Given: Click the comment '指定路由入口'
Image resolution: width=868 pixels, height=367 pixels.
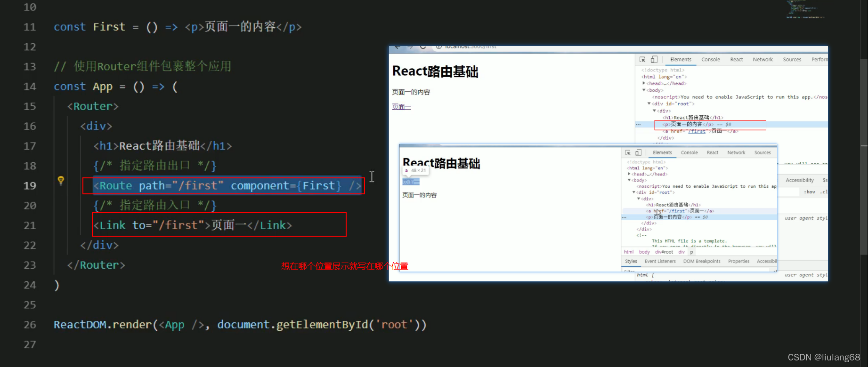Looking at the screenshot, I should click(154, 205).
